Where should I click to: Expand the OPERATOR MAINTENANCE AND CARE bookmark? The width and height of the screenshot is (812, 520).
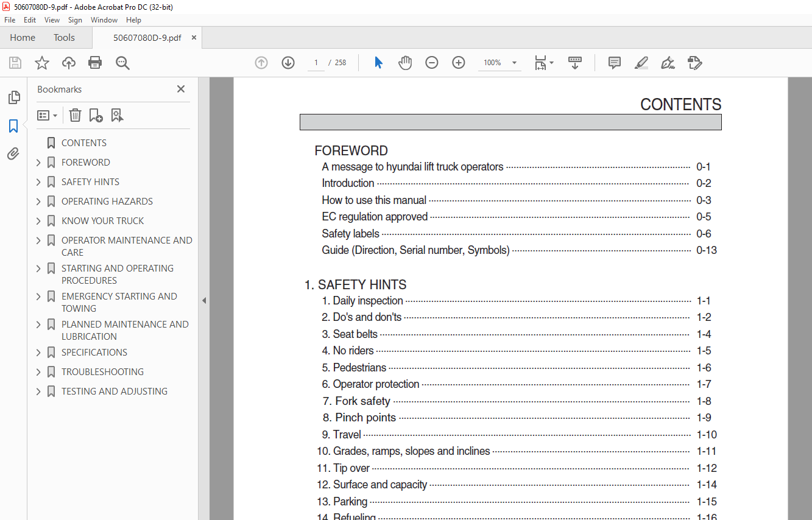pos(38,241)
